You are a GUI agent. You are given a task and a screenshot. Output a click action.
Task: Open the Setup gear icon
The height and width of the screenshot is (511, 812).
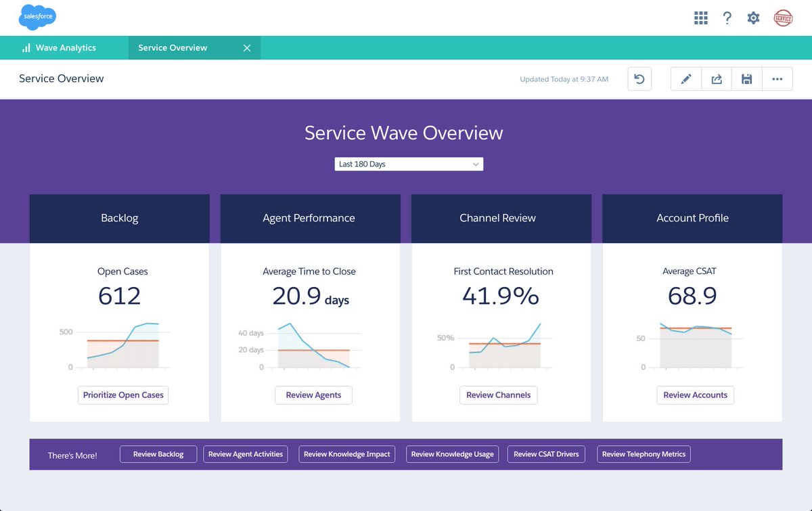[753, 18]
